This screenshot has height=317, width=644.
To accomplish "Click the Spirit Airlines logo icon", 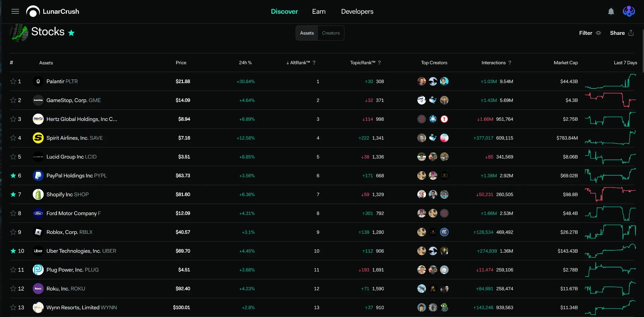I will [x=38, y=138].
